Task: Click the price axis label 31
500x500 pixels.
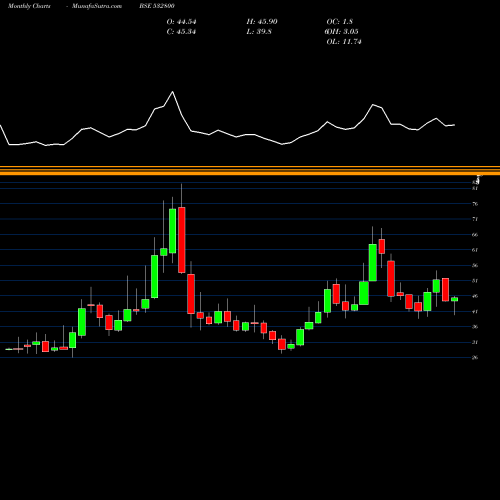Action: 475,342
